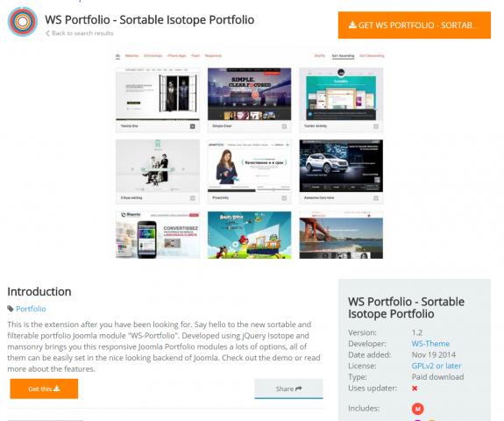Choose Sort Ascending in the preview
Image resolution: width=504 pixels, height=421 pixels.
pos(343,56)
